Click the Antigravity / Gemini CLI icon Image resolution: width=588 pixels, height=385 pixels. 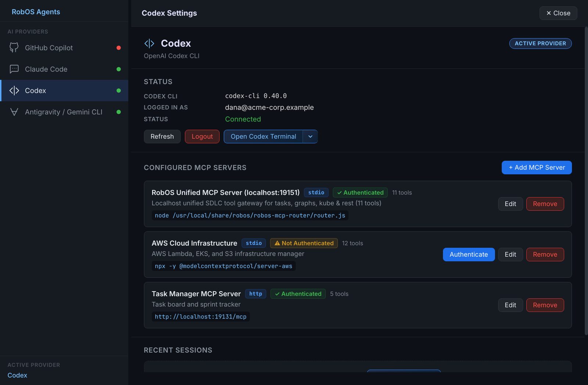[14, 112]
